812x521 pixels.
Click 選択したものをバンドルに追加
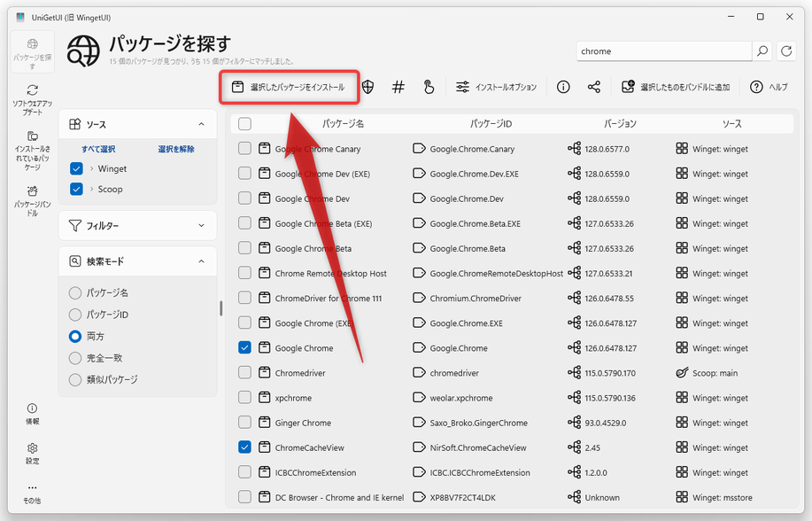(676, 87)
